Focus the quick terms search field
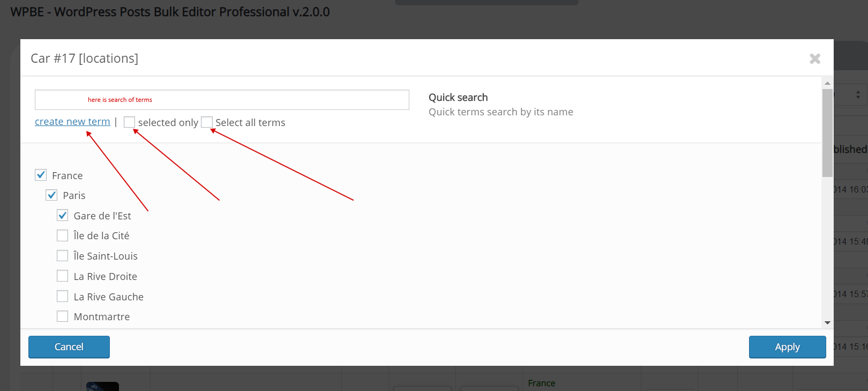The image size is (868, 391). coord(222,100)
